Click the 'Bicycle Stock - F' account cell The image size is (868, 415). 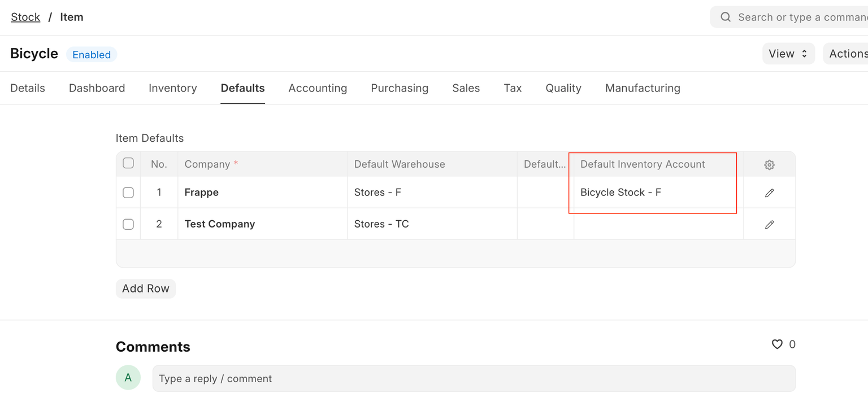click(656, 193)
